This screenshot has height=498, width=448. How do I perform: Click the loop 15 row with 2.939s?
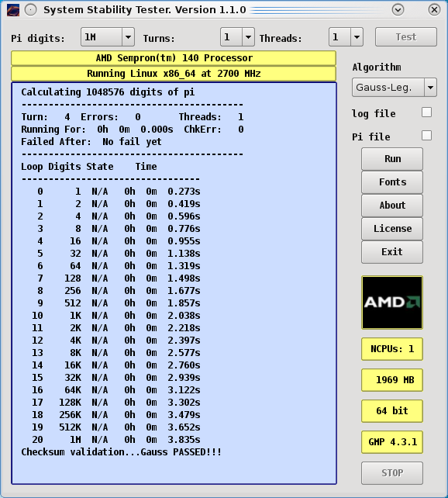point(115,377)
